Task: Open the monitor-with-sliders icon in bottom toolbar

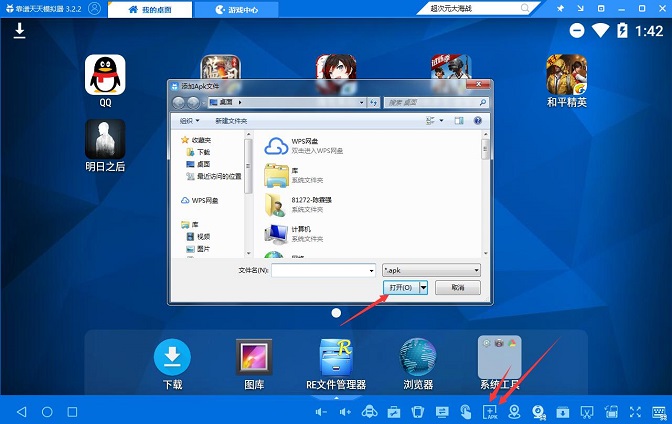Action: 441,412
